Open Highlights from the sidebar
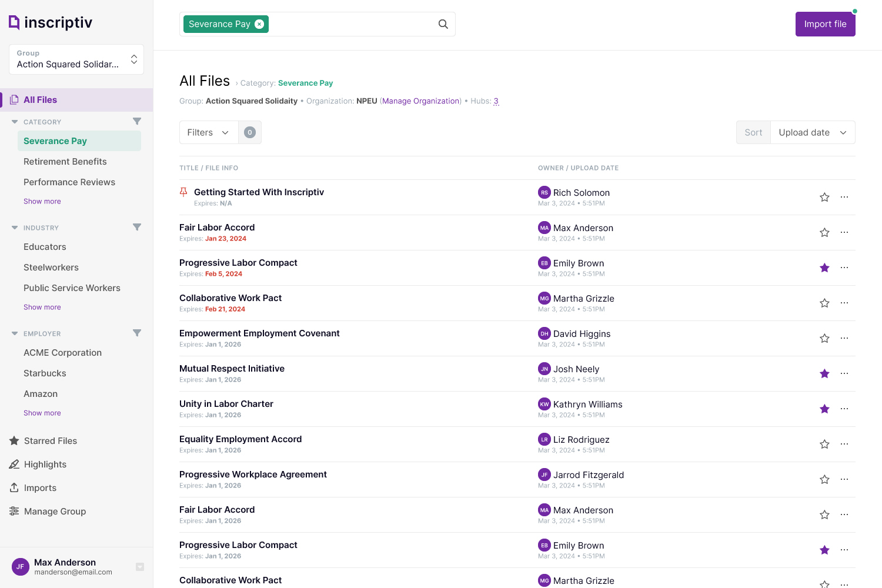This screenshot has height=588, width=882. pos(45,464)
